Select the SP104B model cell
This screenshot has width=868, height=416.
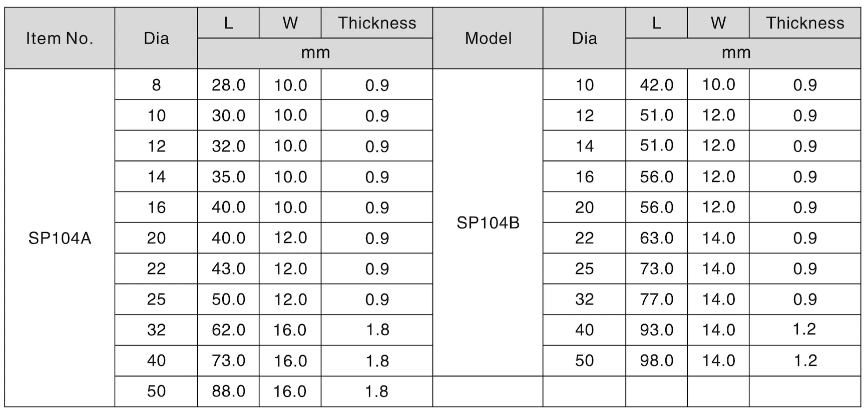(x=488, y=222)
